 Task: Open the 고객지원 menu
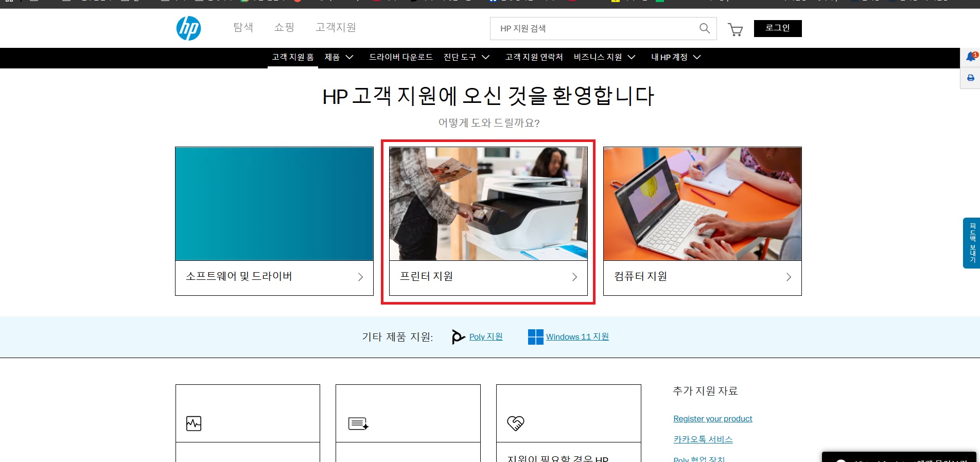(x=336, y=27)
